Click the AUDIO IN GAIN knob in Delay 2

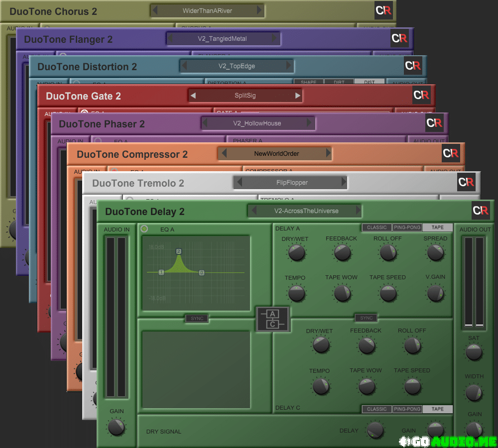click(116, 427)
